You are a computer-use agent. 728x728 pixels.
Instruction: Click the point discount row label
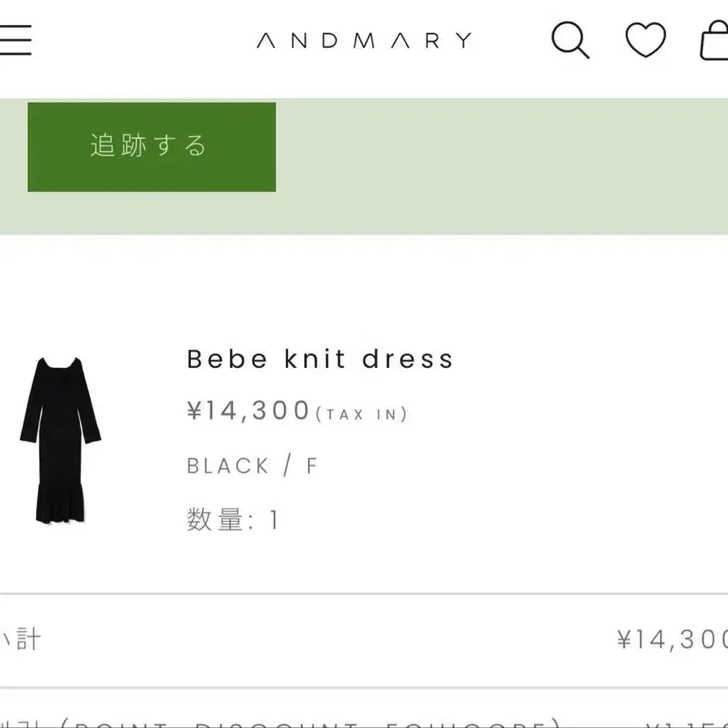(x=283, y=721)
